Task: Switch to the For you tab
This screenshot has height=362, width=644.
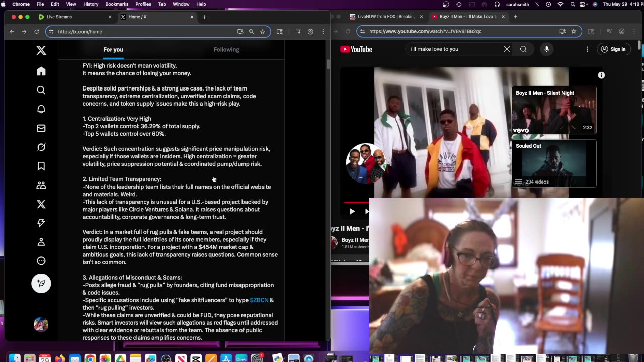Action: (113, 49)
